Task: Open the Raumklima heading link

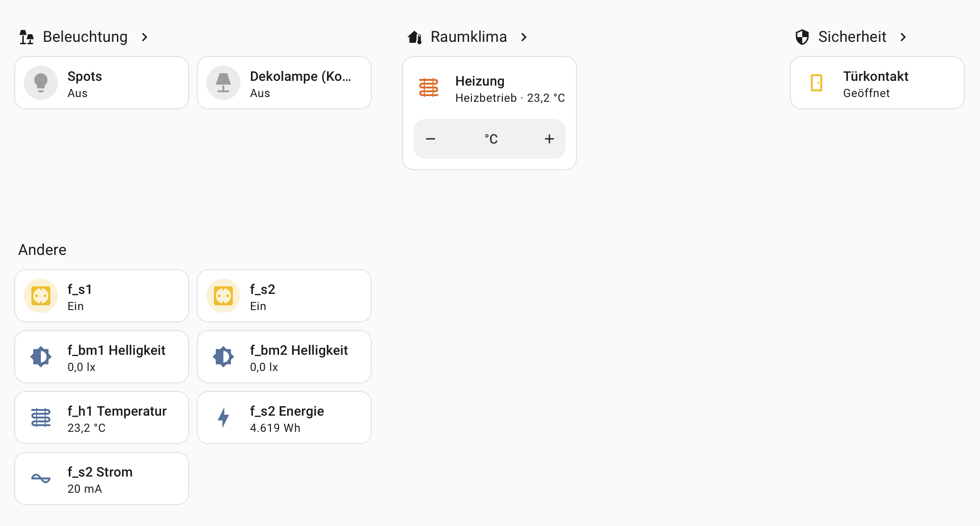Action: (469, 37)
